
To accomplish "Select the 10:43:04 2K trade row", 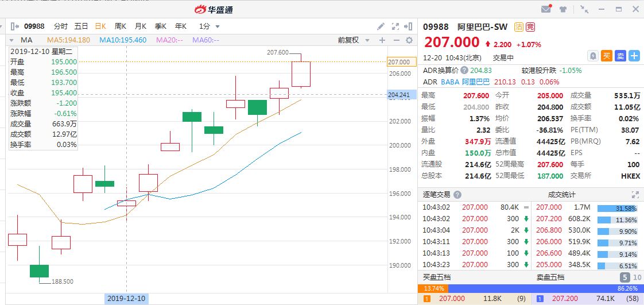I will pos(475,230).
